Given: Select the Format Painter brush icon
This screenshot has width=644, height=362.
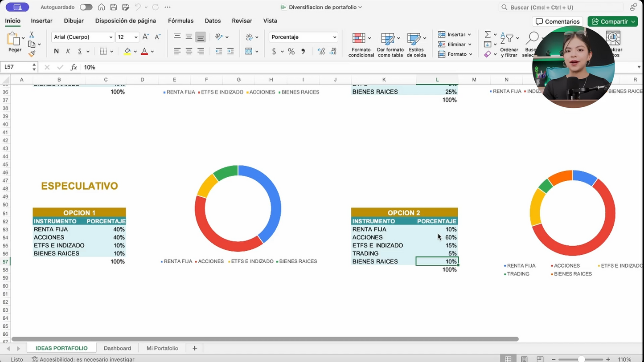Looking at the screenshot, I should 32,54.
